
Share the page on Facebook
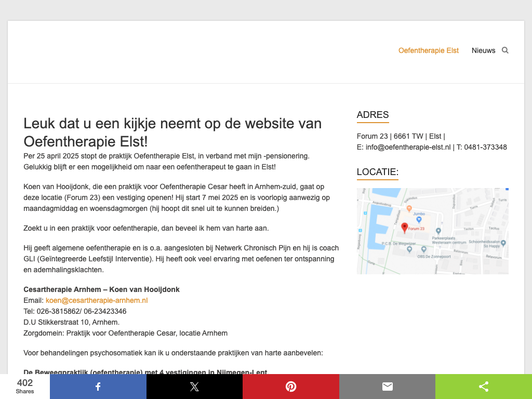[98, 387]
